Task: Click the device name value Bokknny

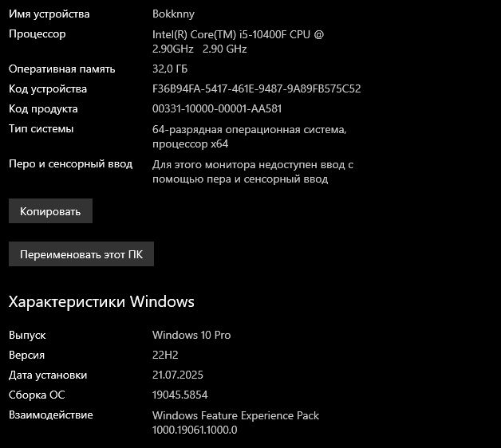Action: coord(173,14)
